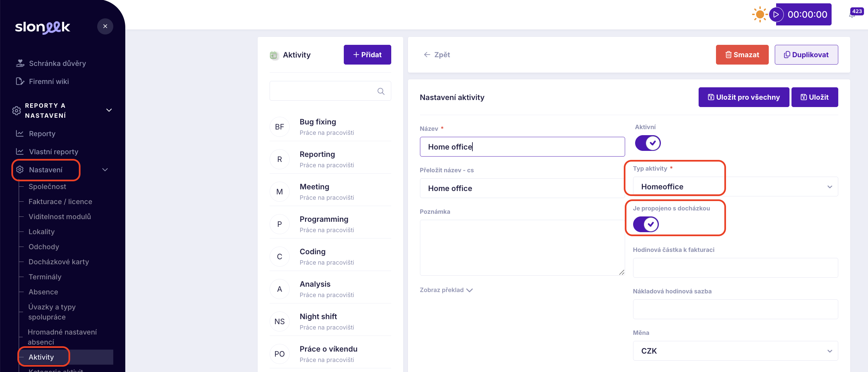Open the Měna CZK dropdown
Image resolution: width=868 pixels, height=372 pixels.
click(735, 351)
